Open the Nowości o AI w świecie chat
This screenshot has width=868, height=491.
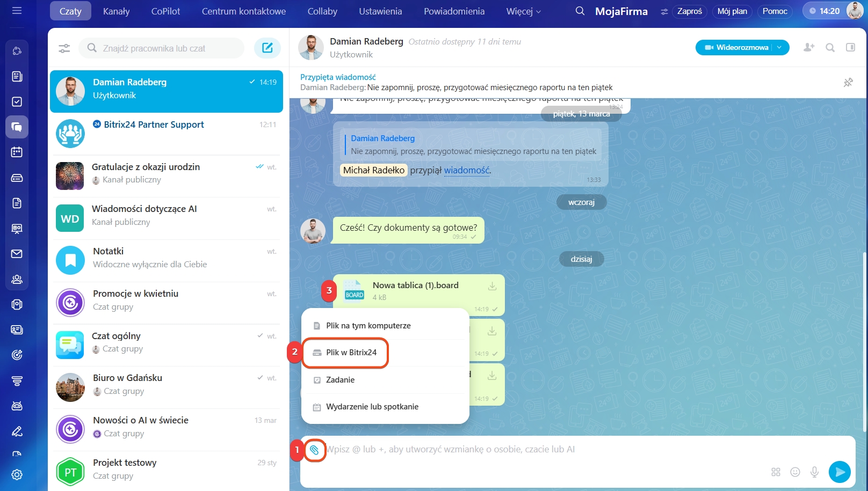coord(167,430)
